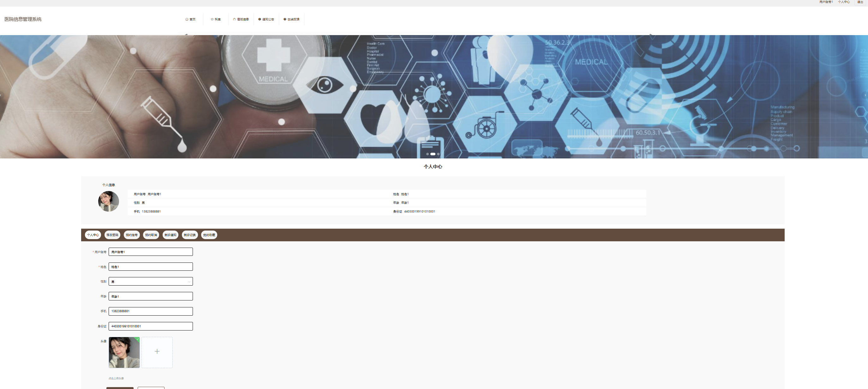Image resolution: width=868 pixels, height=389 pixels.
Task: Switch to the 修改密码 tab
Action: tap(112, 235)
